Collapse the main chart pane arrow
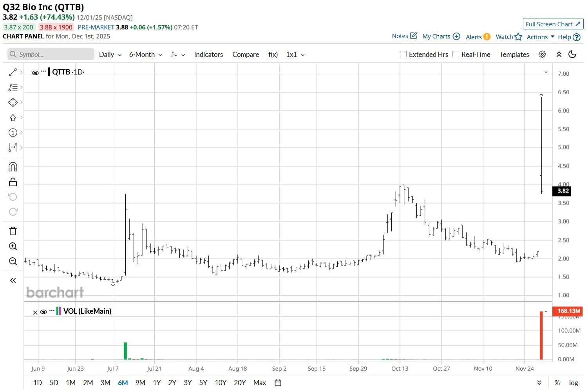 click(546, 72)
